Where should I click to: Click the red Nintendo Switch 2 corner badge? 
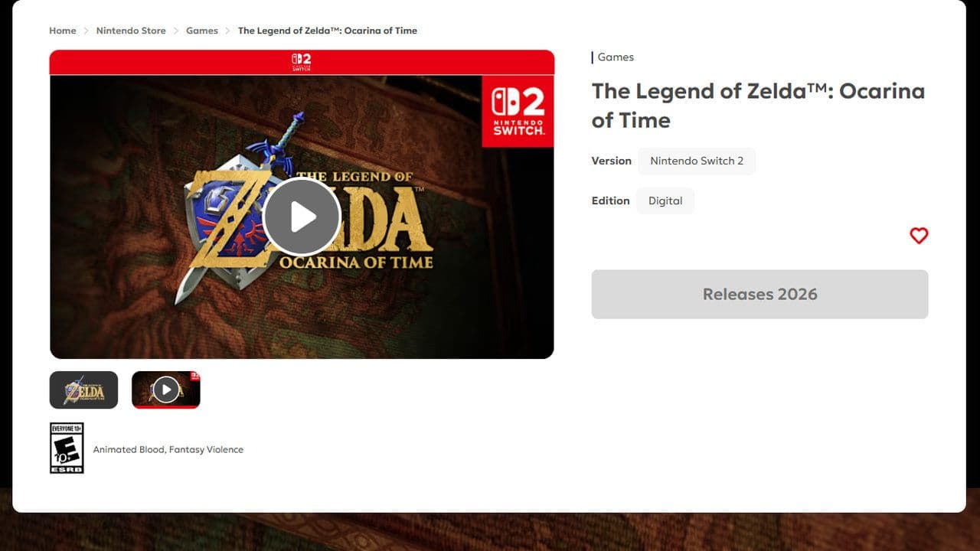point(518,111)
